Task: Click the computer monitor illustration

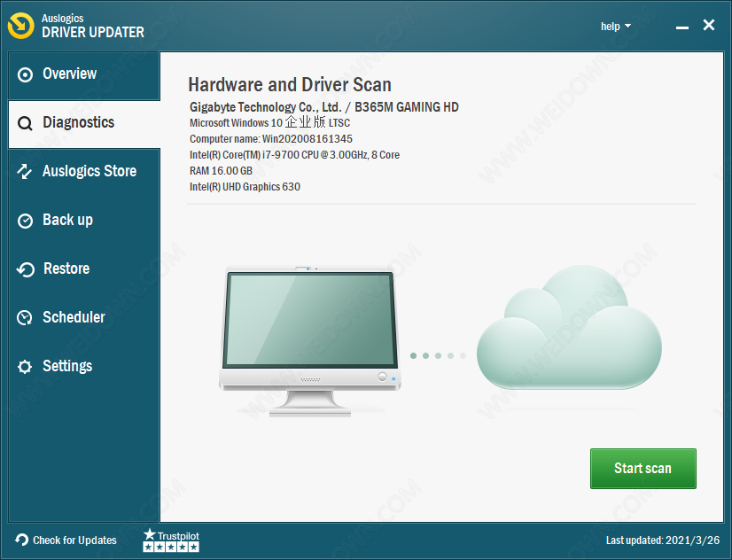Action: pyautogui.click(x=310, y=340)
